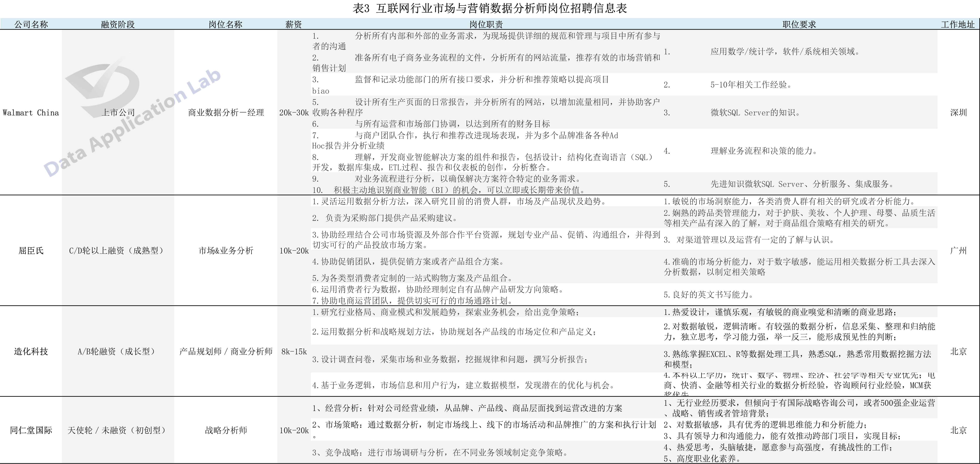
Task: Select the Walmart China company cell
Action: coord(31,113)
